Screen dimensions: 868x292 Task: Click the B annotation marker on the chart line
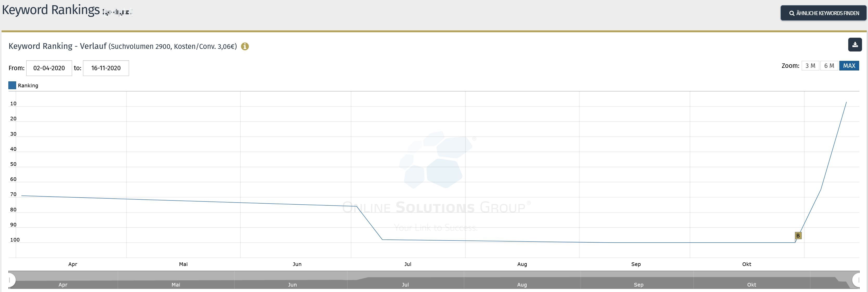tap(798, 235)
